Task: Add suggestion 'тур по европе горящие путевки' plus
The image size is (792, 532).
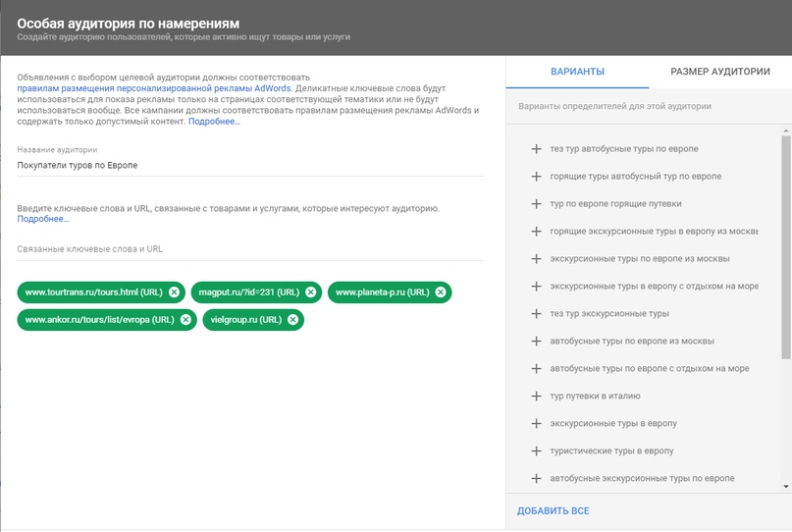Action: point(536,204)
